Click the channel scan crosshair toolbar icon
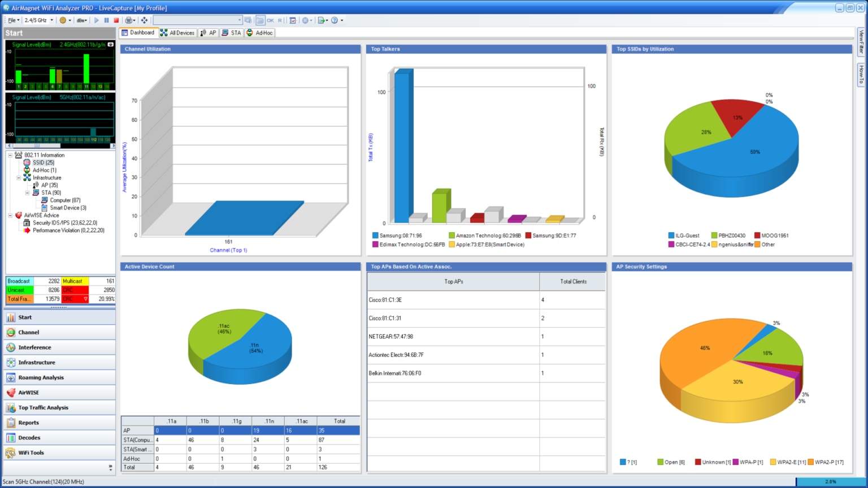Viewport: 868px width, 488px height. pos(146,20)
